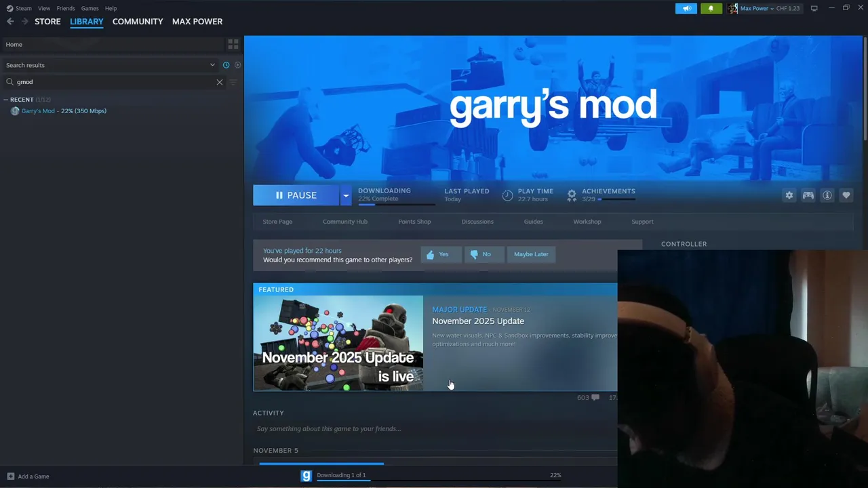Click the activity post input field

(434, 428)
